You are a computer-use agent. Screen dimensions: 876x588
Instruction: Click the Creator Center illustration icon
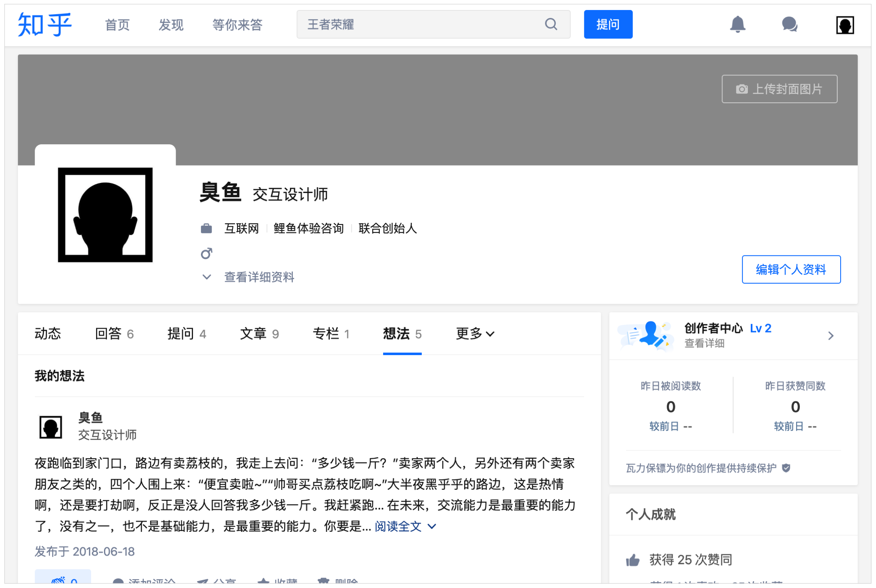(x=646, y=335)
